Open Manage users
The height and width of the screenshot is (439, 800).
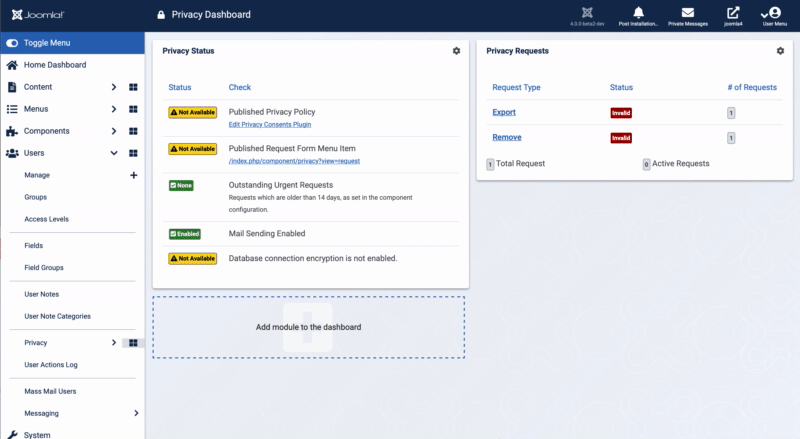click(x=37, y=175)
